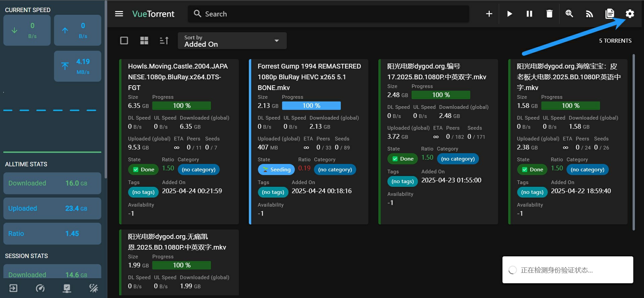
Task: Toggle alternative speed limits gauge icon
Action: pyautogui.click(x=40, y=288)
